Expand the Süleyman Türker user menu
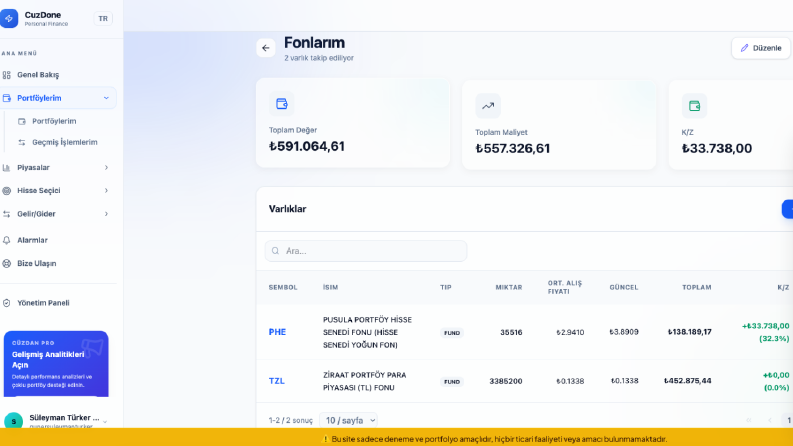The width and height of the screenshot is (793, 446). [x=105, y=421]
